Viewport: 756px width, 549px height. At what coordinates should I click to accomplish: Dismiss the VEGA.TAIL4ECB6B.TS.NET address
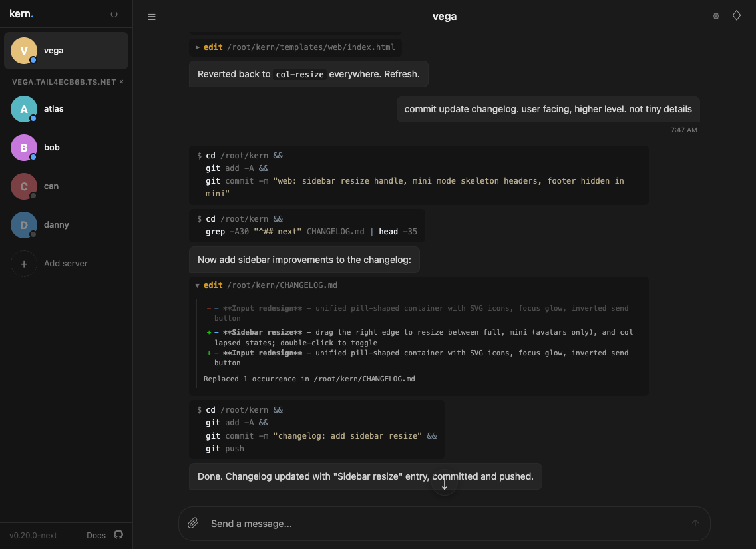click(122, 81)
